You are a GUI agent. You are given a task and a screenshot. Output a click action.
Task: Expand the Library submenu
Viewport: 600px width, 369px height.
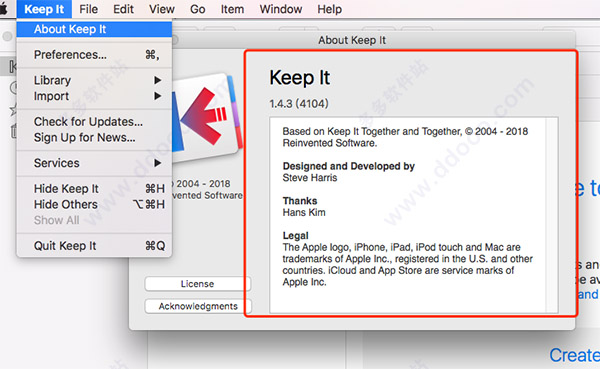[94, 80]
